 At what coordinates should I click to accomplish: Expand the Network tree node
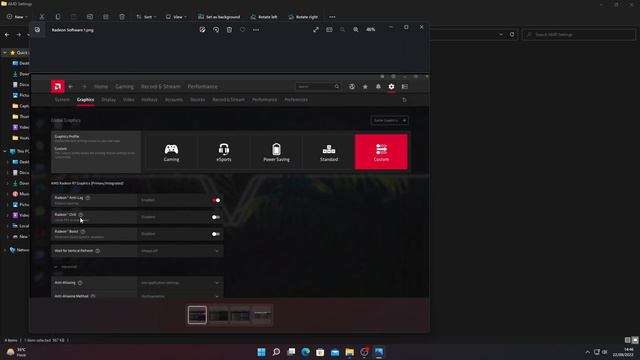click(5, 250)
